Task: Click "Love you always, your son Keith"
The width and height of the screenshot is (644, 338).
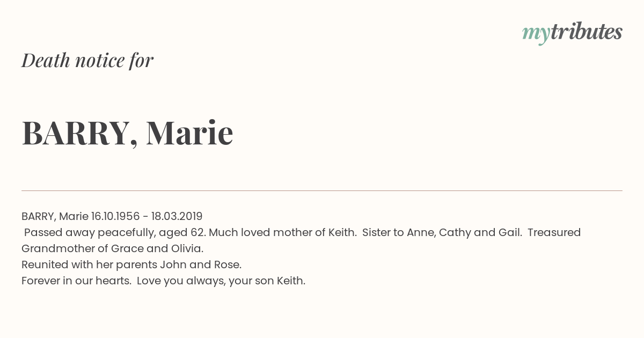Action: (221, 281)
